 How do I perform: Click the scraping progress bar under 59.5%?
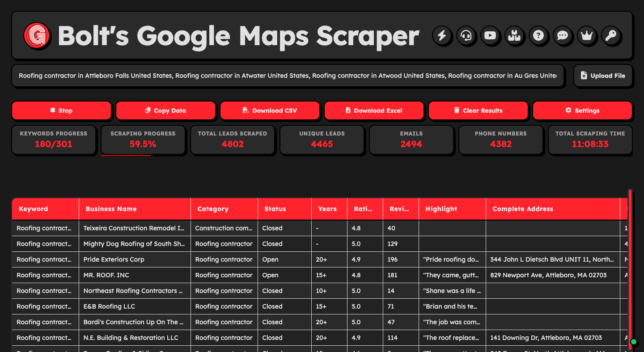(127, 155)
